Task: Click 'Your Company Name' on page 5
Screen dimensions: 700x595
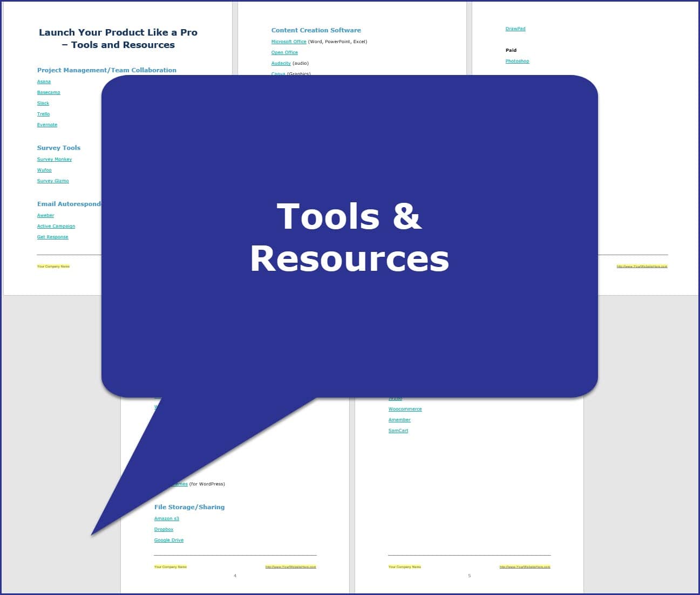Action: 405,567
